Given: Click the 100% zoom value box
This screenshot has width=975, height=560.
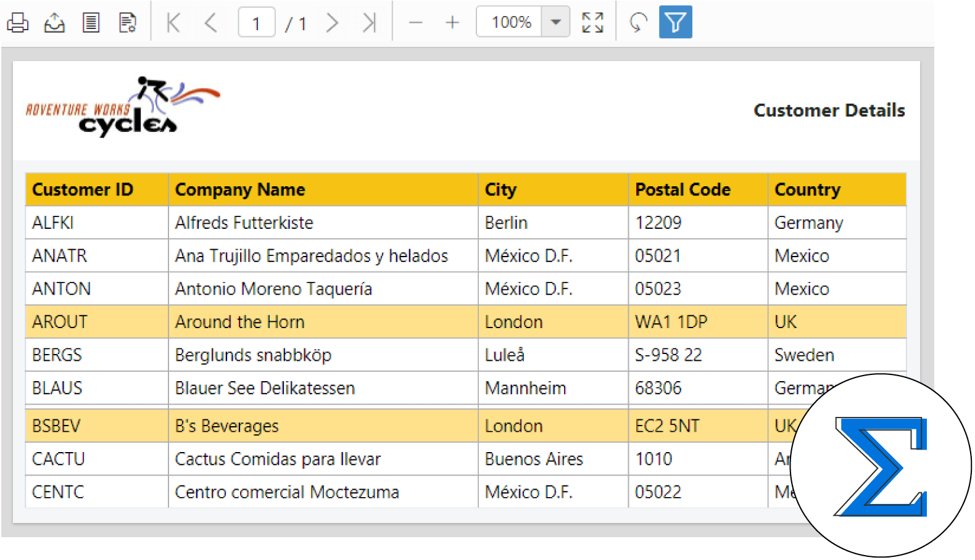Looking at the screenshot, I should click(510, 22).
